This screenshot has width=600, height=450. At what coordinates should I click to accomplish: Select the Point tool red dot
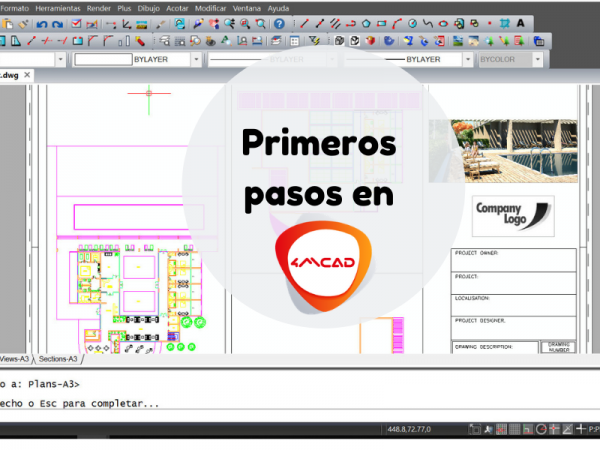click(x=489, y=24)
